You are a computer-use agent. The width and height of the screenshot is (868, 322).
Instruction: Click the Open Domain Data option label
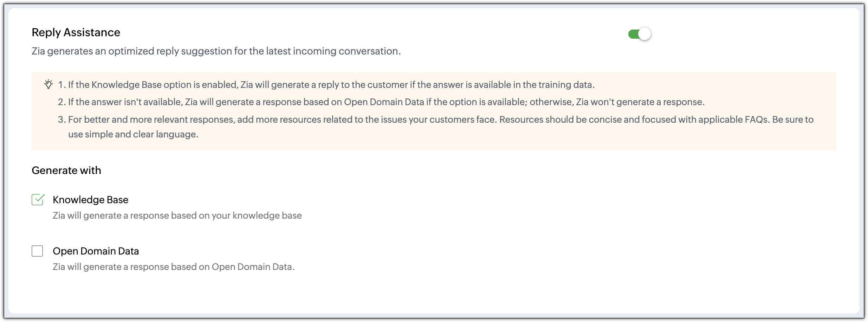click(x=96, y=251)
